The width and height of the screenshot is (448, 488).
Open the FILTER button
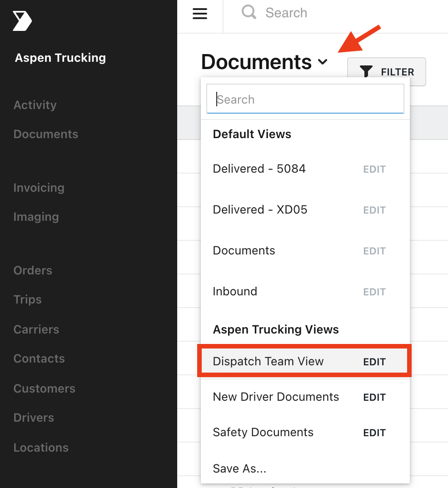tap(386, 72)
